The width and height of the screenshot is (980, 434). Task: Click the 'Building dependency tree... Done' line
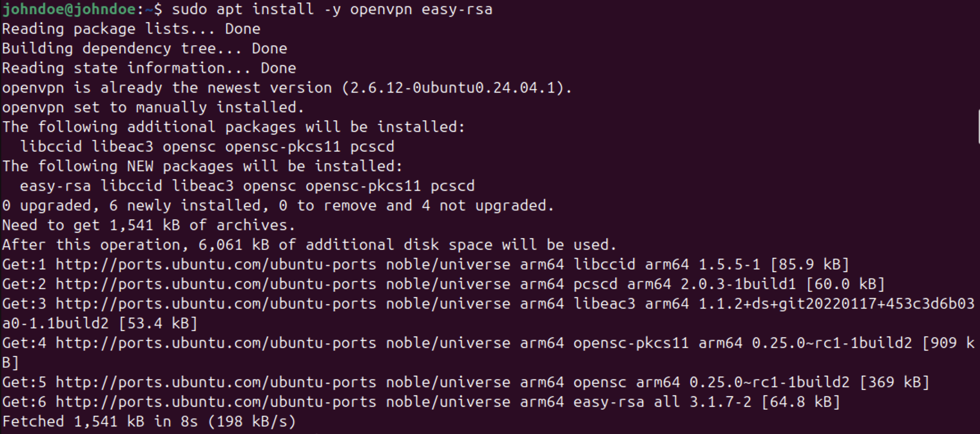coord(145,48)
